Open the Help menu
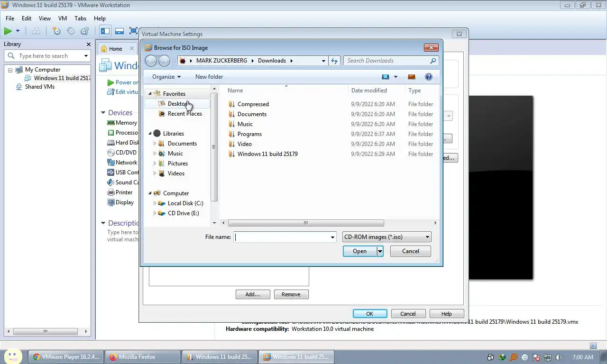The image size is (607, 364). [x=100, y=18]
